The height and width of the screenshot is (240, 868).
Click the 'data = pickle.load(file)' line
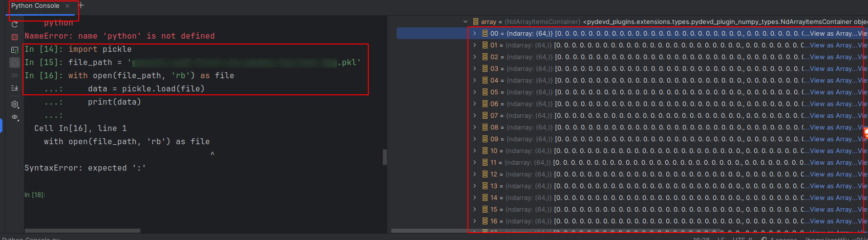146,88
